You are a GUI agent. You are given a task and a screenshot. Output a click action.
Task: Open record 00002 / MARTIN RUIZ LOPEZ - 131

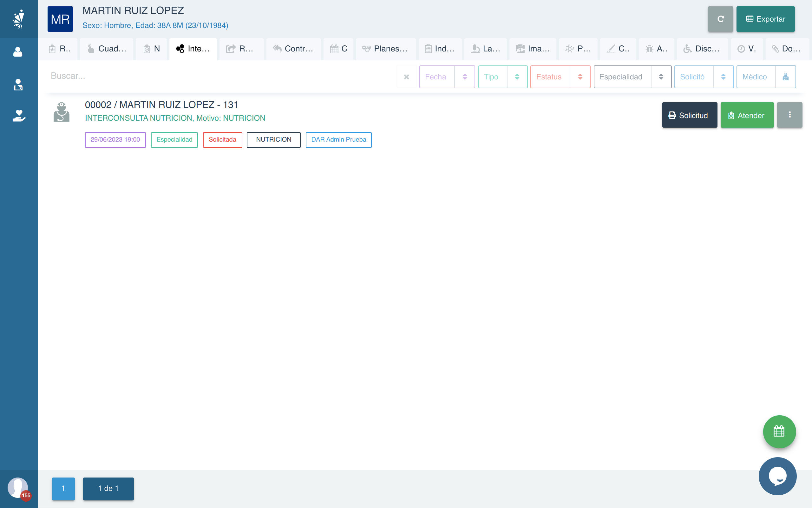(161, 105)
